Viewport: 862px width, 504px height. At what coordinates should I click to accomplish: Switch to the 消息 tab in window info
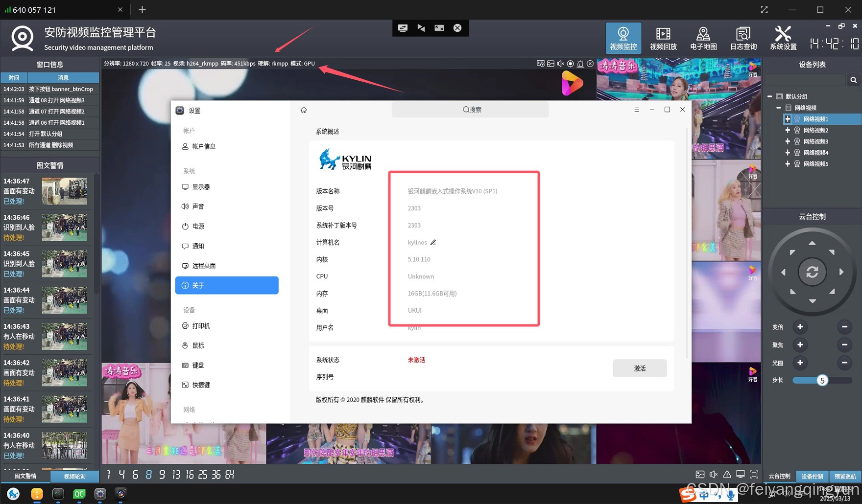click(x=63, y=77)
